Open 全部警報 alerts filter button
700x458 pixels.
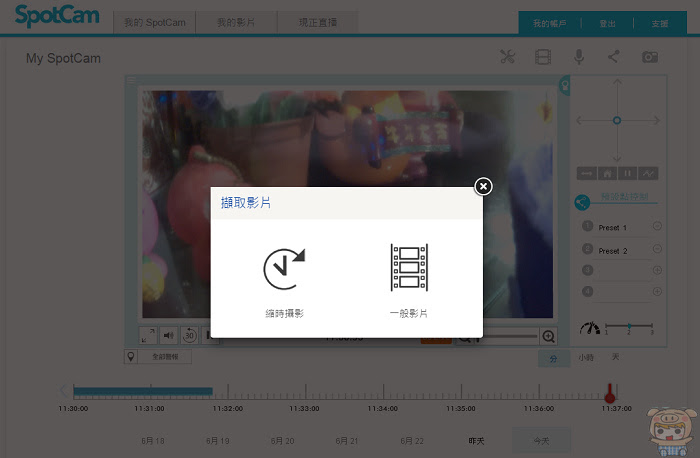click(x=165, y=357)
